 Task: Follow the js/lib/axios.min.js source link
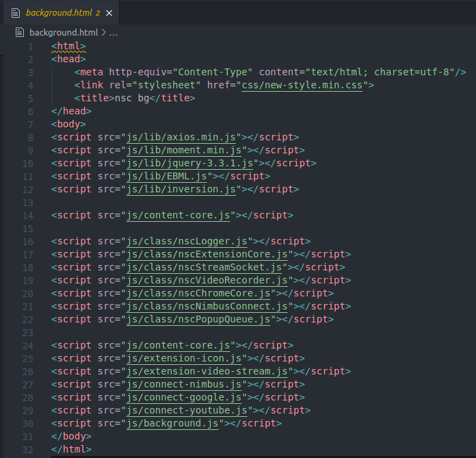(181, 137)
